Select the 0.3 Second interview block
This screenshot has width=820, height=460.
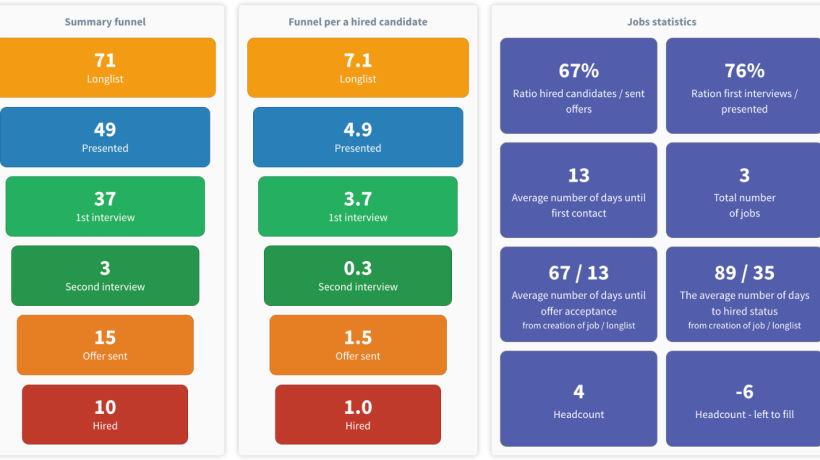(358, 275)
